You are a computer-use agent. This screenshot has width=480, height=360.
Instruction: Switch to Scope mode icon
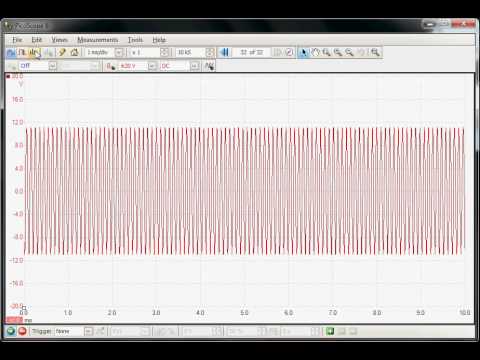(11, 52)
